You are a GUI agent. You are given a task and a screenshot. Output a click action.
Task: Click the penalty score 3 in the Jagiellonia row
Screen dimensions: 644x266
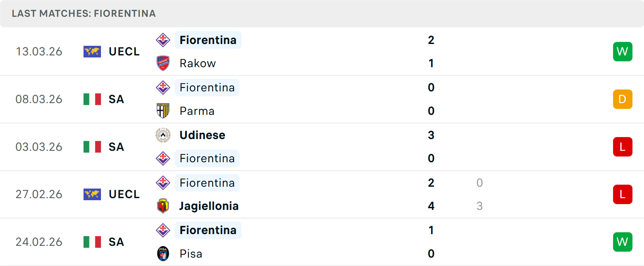480,206
